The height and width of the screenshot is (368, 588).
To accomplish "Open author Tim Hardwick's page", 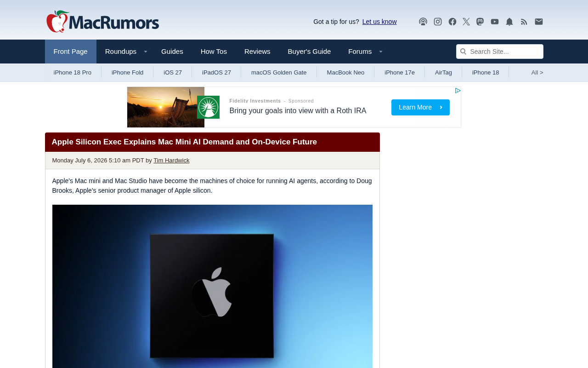I will [x=171, y=161].
